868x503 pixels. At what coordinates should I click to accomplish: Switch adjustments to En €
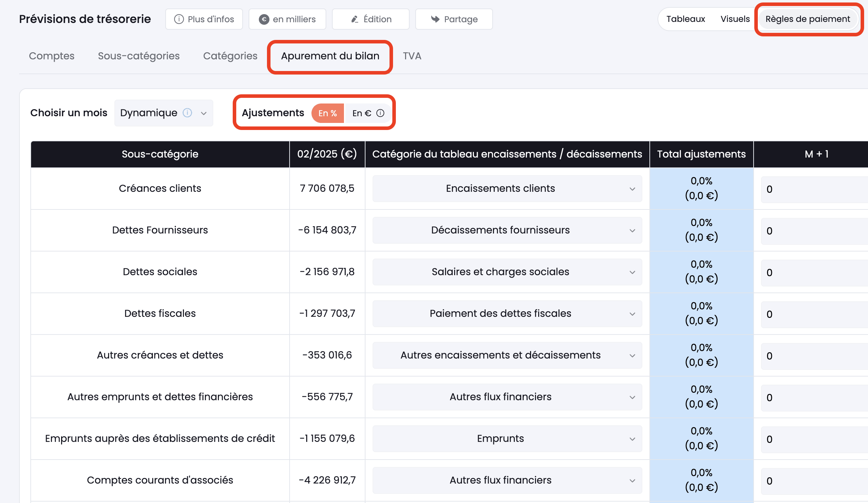(368, 113)
